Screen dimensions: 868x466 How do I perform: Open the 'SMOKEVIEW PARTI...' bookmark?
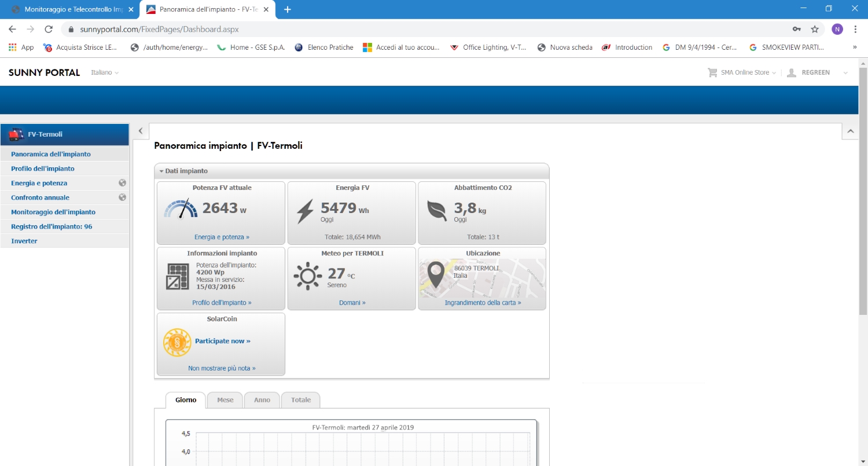786,47
